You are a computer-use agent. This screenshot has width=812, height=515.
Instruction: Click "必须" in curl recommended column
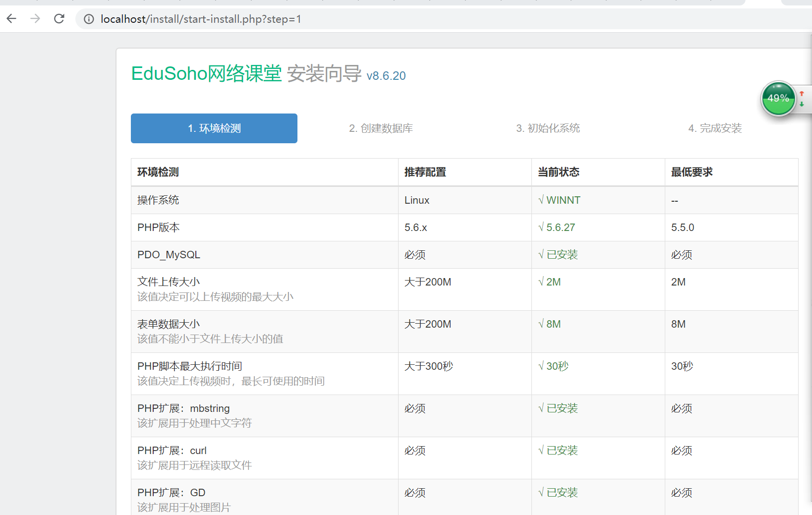(x=415, y=451)
